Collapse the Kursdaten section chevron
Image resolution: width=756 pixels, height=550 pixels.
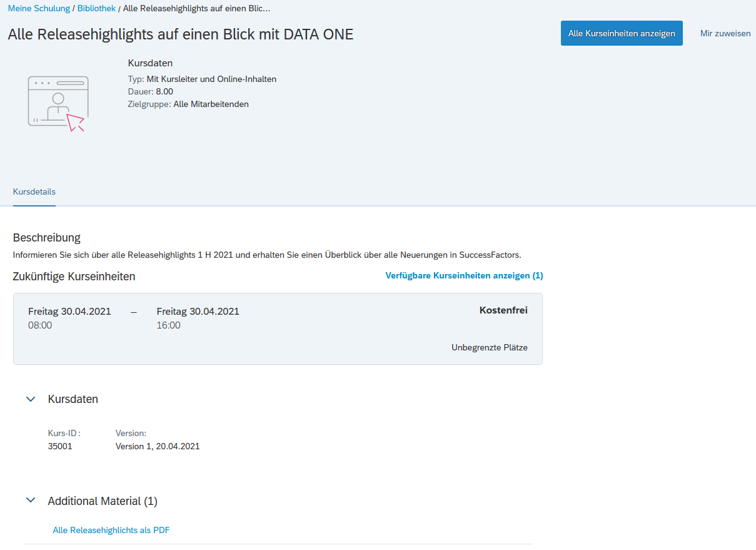coord(31,399)
